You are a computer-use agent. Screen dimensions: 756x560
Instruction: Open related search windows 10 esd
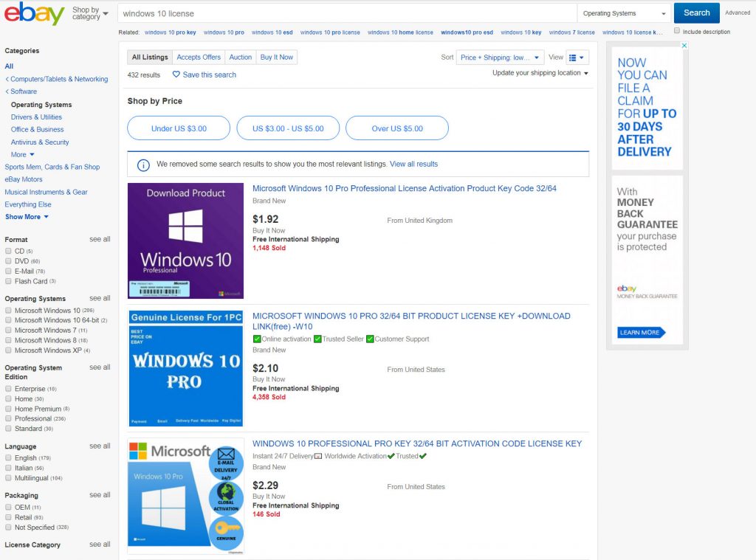click(x=272, y=32)
